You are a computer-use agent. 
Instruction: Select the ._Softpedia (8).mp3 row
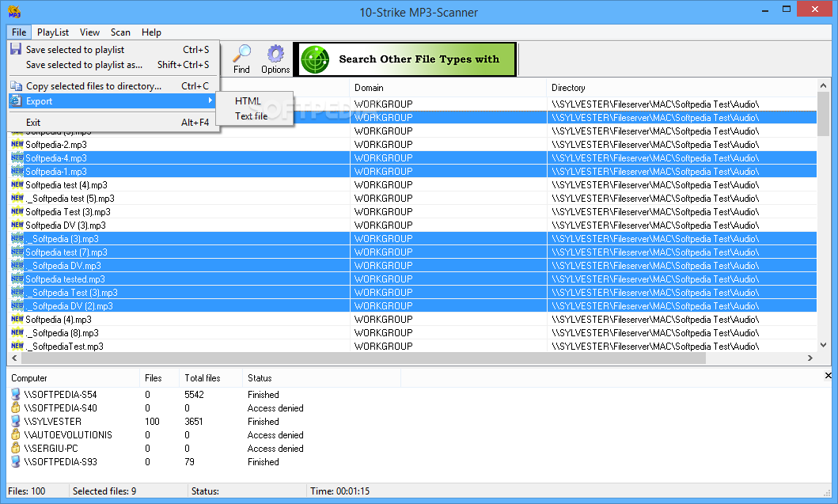tap(412, 333)
